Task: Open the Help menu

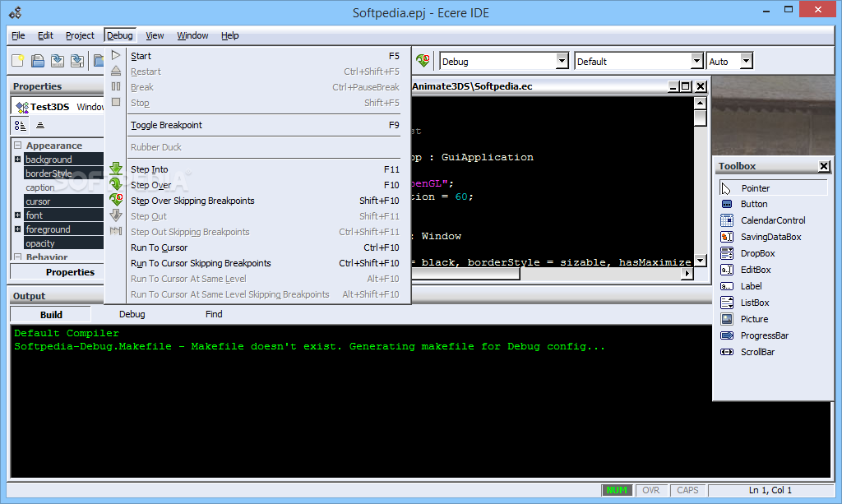Action: [230, 35]
